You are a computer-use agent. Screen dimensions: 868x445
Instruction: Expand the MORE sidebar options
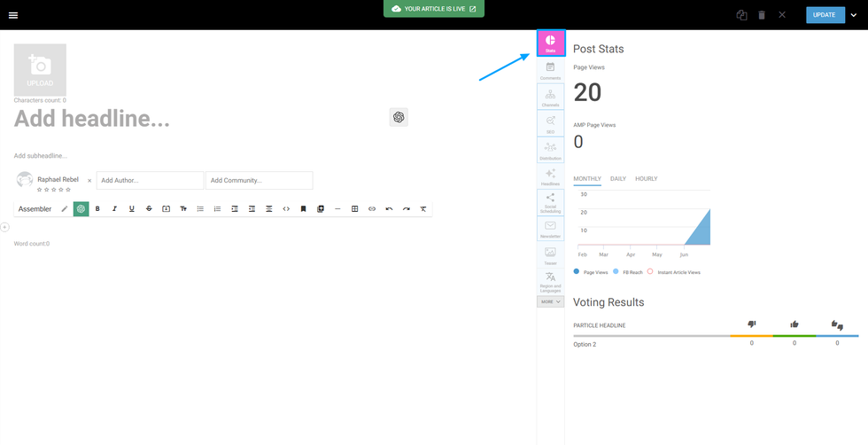550,301
